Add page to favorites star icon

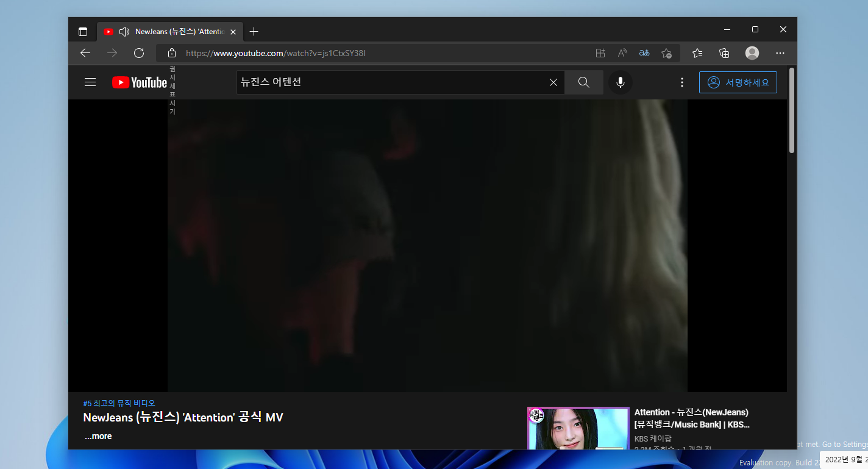[x=666, y=53]
